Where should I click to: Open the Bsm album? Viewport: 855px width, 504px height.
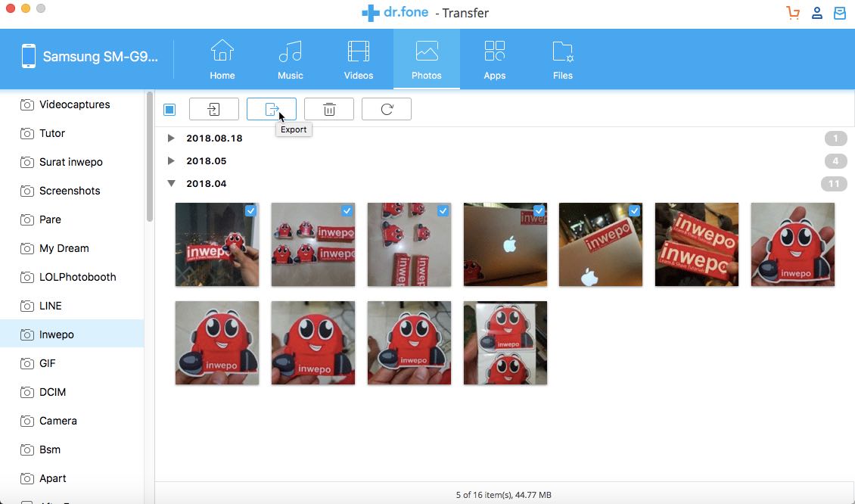click(x=72, y=450)
